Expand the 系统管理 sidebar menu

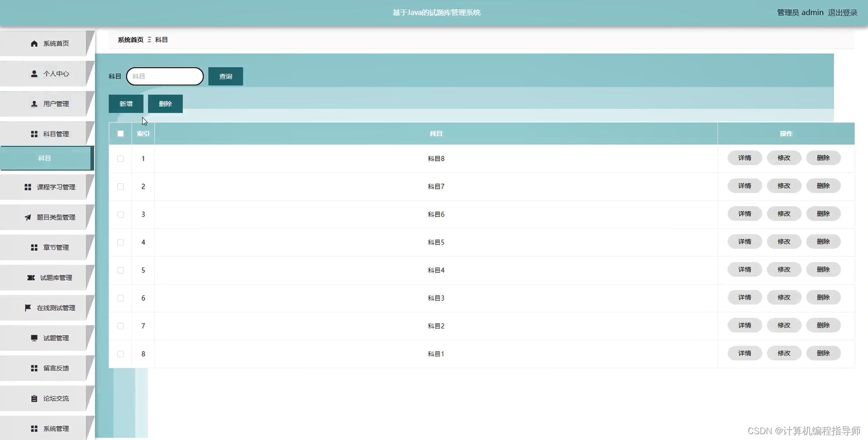[47, 428]
